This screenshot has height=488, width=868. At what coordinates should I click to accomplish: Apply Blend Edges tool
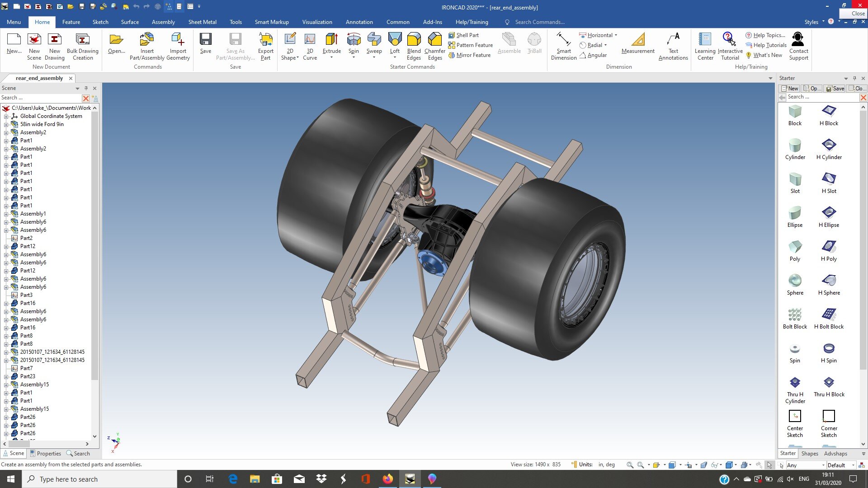click(414, 46)
